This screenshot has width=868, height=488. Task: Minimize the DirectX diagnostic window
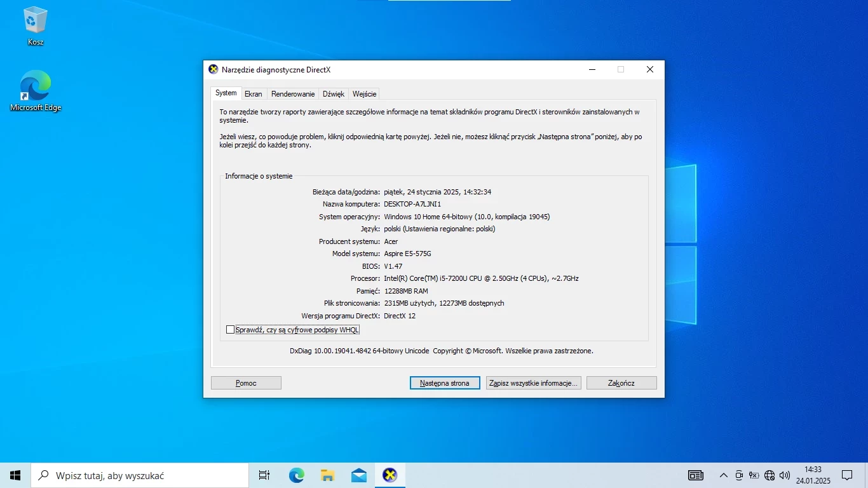tap(592, 70)
